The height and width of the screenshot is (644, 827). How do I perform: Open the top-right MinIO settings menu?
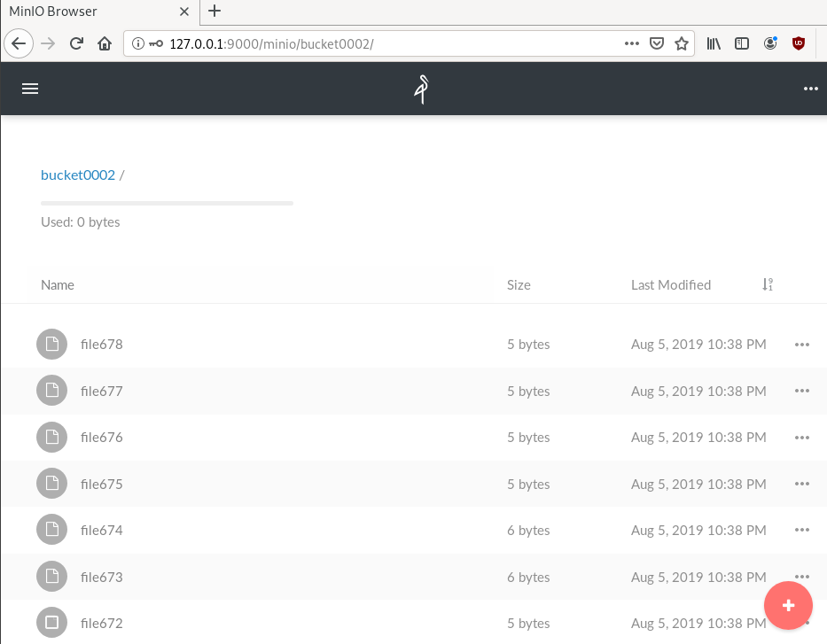[810, 89]
